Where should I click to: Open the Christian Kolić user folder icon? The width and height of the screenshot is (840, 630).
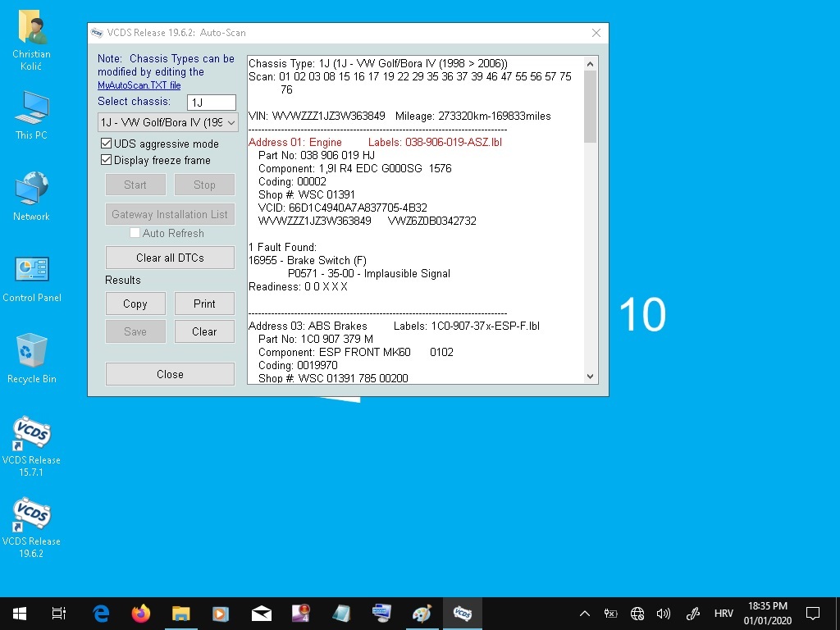(x=32, y=40)
